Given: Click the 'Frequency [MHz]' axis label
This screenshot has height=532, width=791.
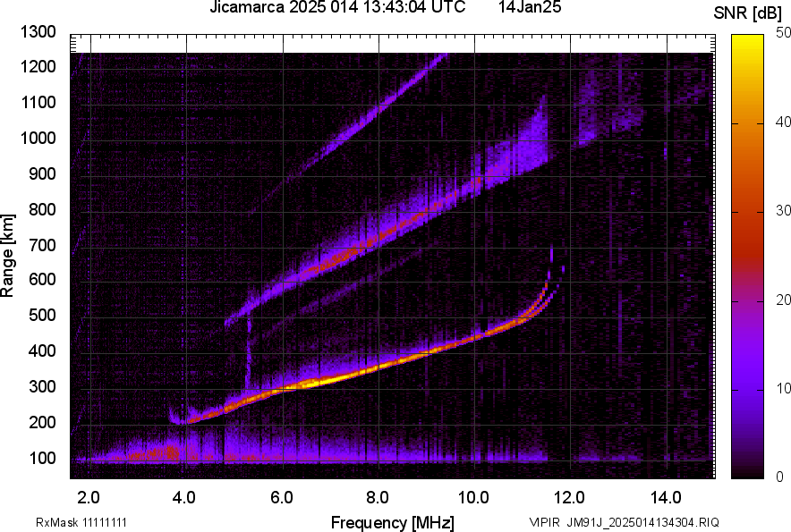Looking at the screenshot, I should coord(393,522).
